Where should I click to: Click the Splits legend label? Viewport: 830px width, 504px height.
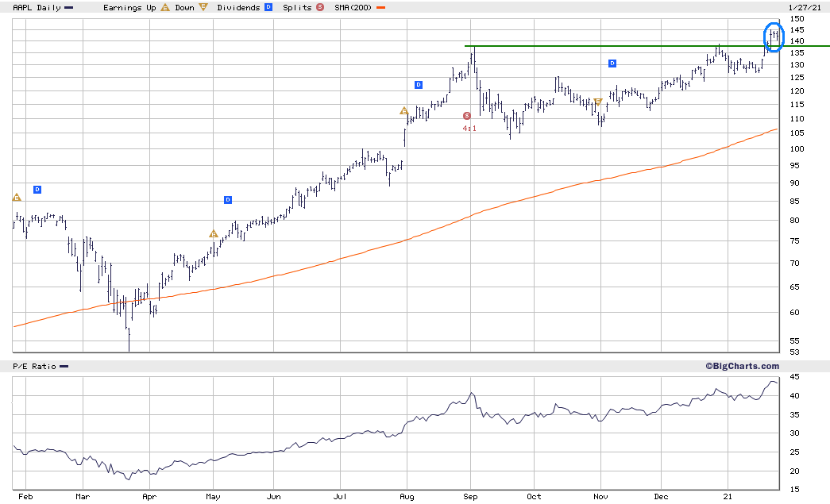coord(298,7)
